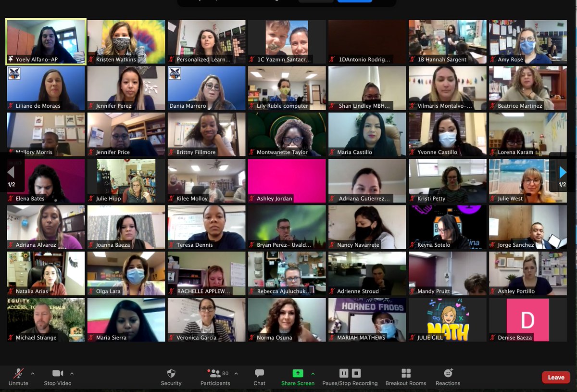Screen dimensions: 577x392
Task: Open the Reactions smiley menu
Action: point(448,377)
